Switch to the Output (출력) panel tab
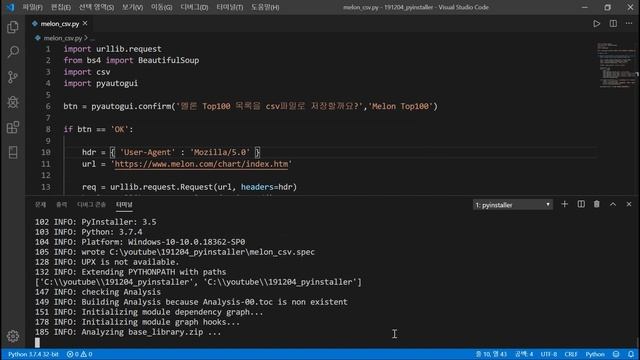640x360 pixels. pos(62,204)
